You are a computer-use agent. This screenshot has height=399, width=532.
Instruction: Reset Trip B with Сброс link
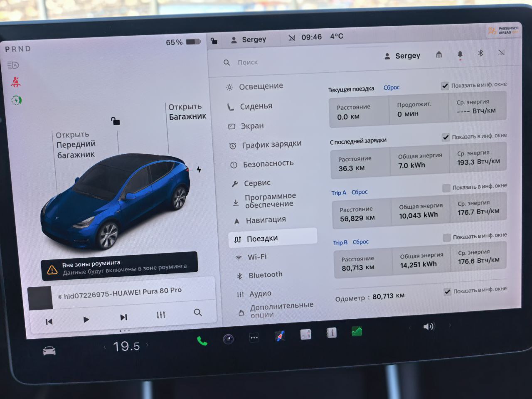(x=360, y=242)
